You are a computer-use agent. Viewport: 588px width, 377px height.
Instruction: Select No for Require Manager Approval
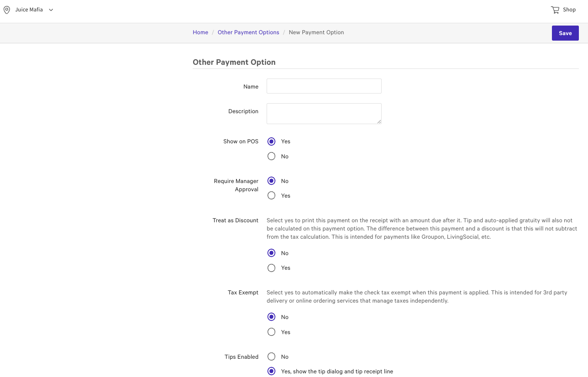pyautogui.click(x=271, y=181)
